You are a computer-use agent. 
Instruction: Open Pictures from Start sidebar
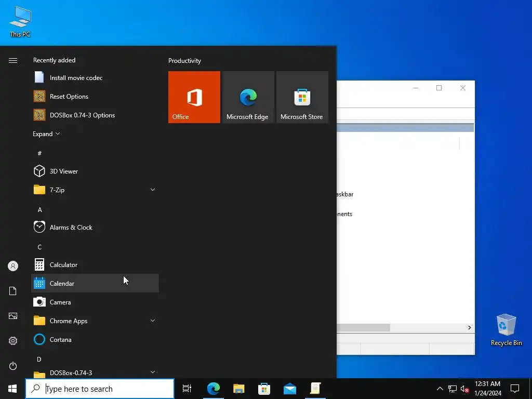(x=13, y=316)
